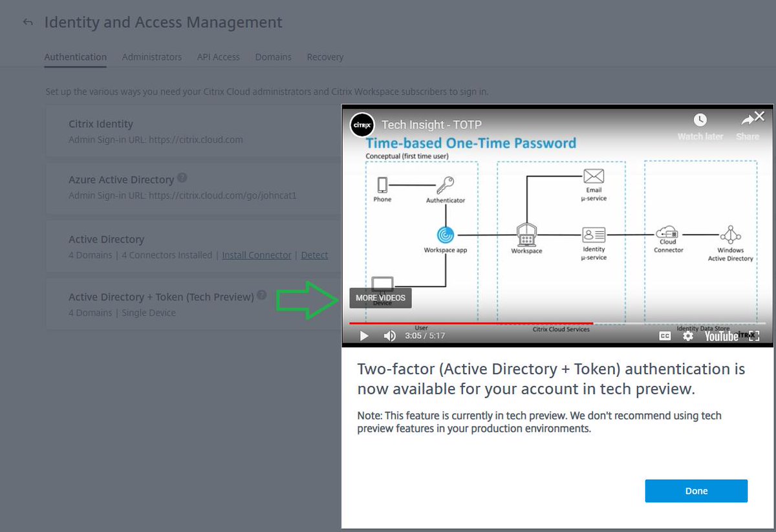Open the Authentication tab
The width and height of the screenshot is (776, 532).
pos(76,57)
